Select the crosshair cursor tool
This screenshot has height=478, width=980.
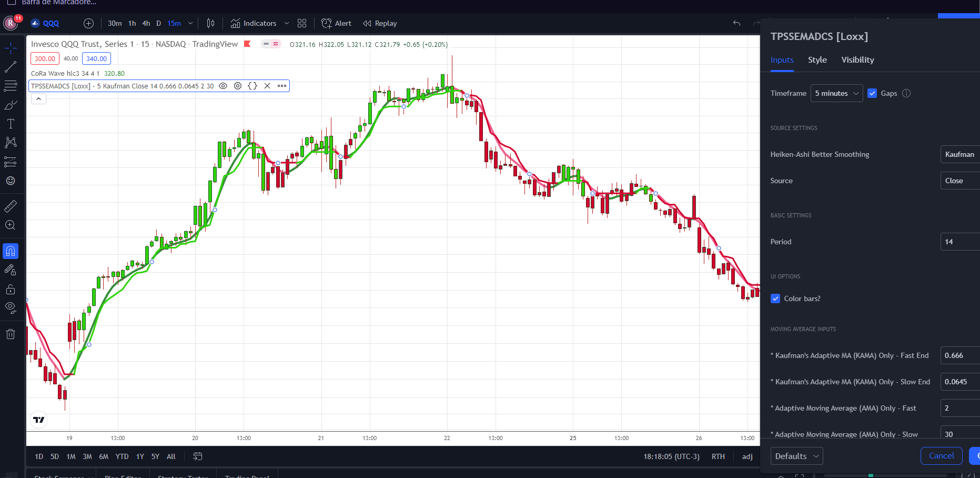coord(11,48)
